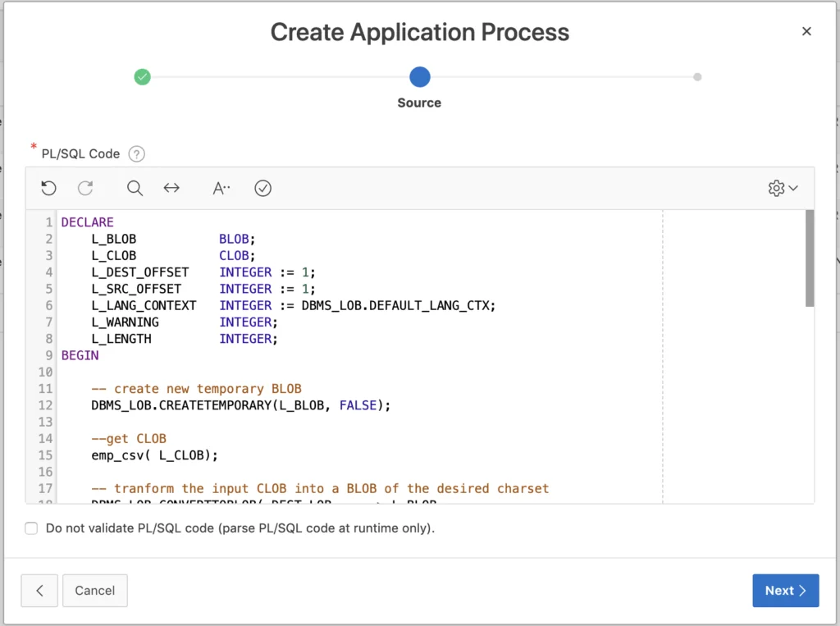Select the final wizard step marker

[x=697, y=77]
